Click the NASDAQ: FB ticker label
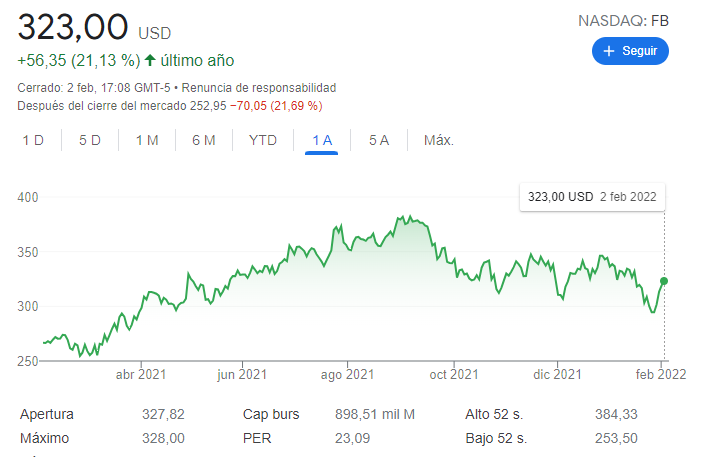The image size is (710, 457). click(x=623, y=21)
